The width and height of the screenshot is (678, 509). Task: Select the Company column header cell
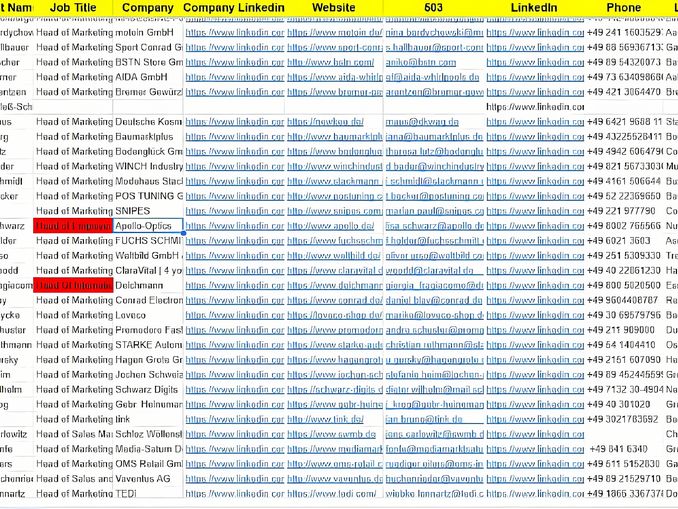coord(148,7)
